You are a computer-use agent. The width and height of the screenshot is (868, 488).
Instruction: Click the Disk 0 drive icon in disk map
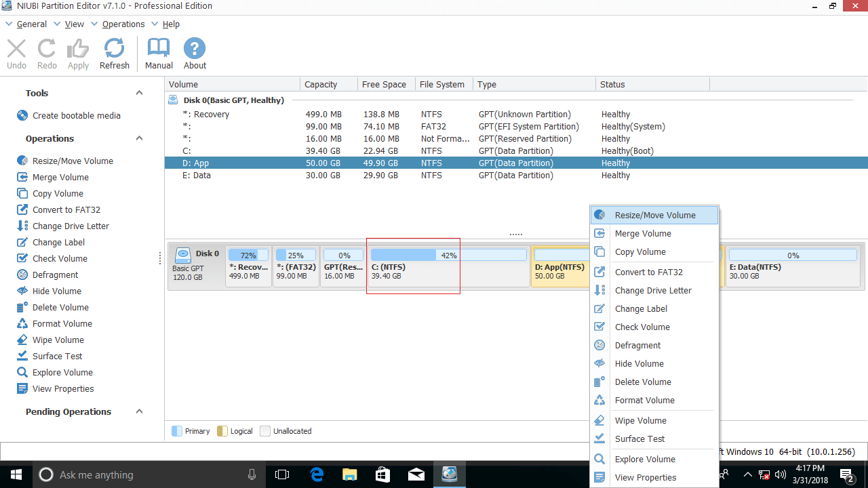coord(183,256)
